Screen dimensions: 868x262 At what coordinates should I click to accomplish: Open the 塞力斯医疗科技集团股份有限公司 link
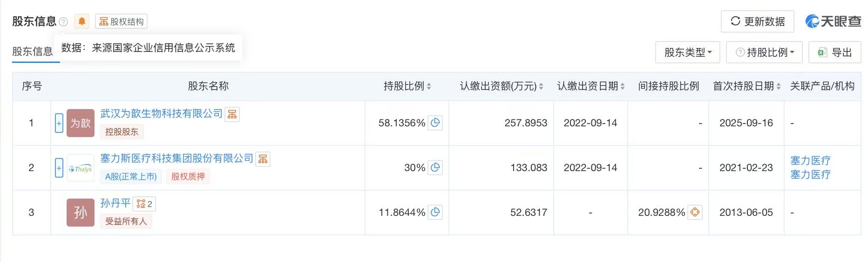tap(177, 159)
